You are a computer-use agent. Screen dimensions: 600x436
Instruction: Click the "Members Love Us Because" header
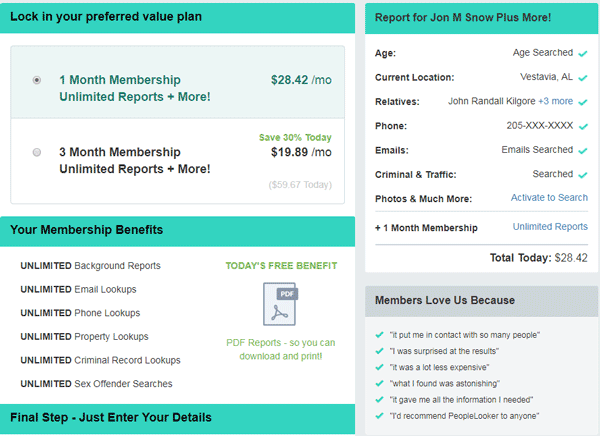pyautogui.click(x=444, y=300)
